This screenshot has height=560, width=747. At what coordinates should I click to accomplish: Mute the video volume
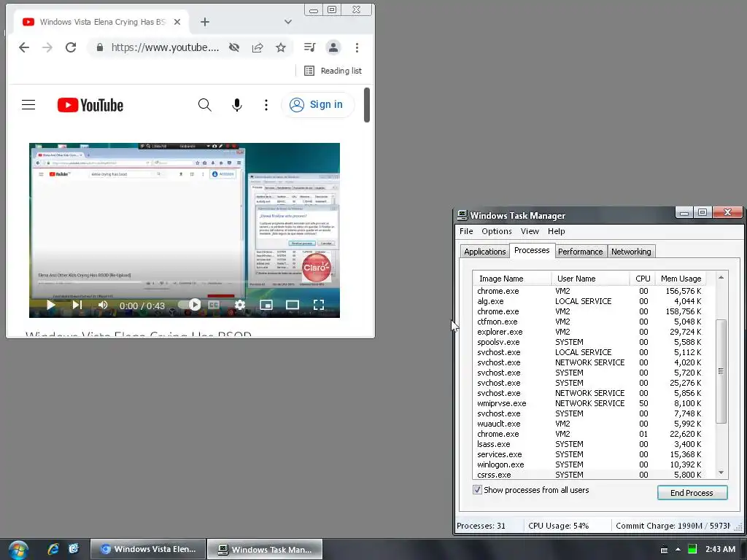[x=102, y=306]
